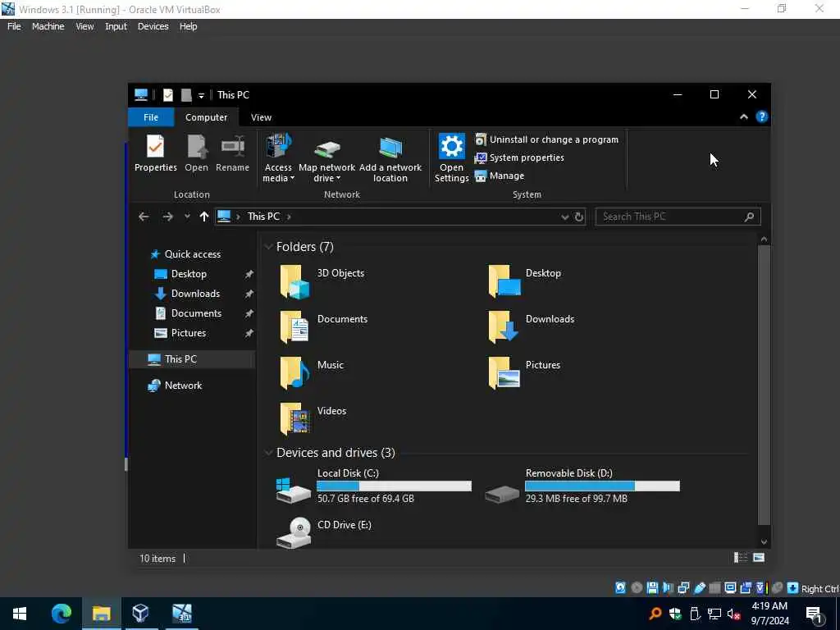
Task: Select the Desktop folder in Folders
Action: (524, 281)
